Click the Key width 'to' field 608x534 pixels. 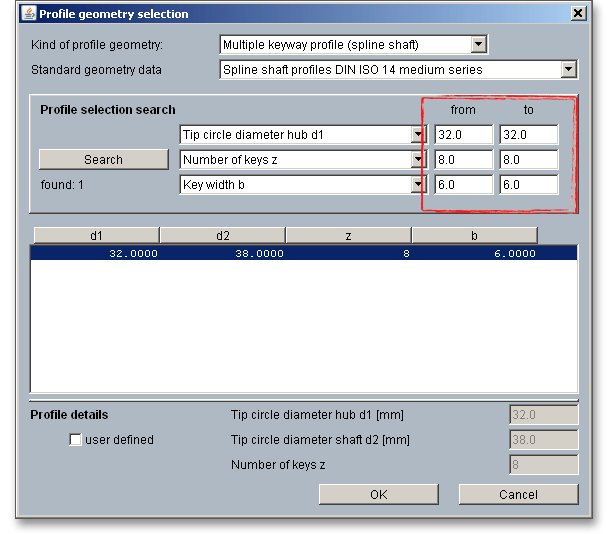[528, 185]
